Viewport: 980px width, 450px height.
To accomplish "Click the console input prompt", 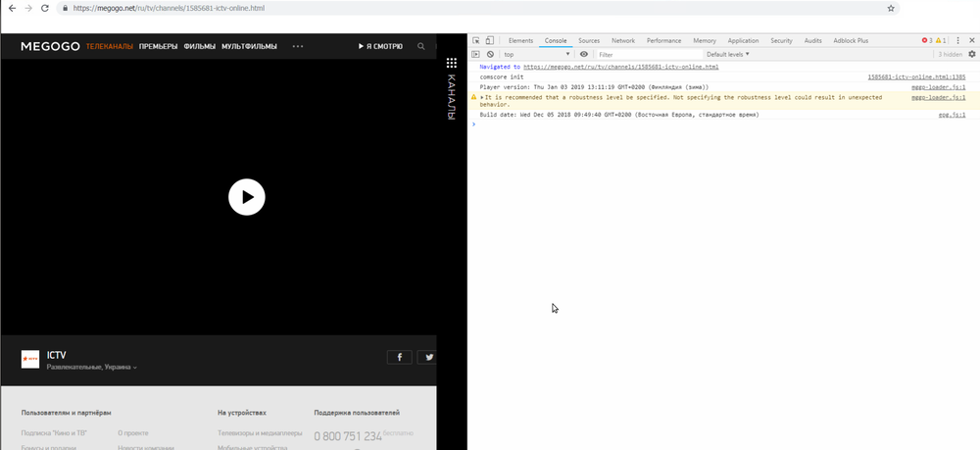I will click(725, 125).
